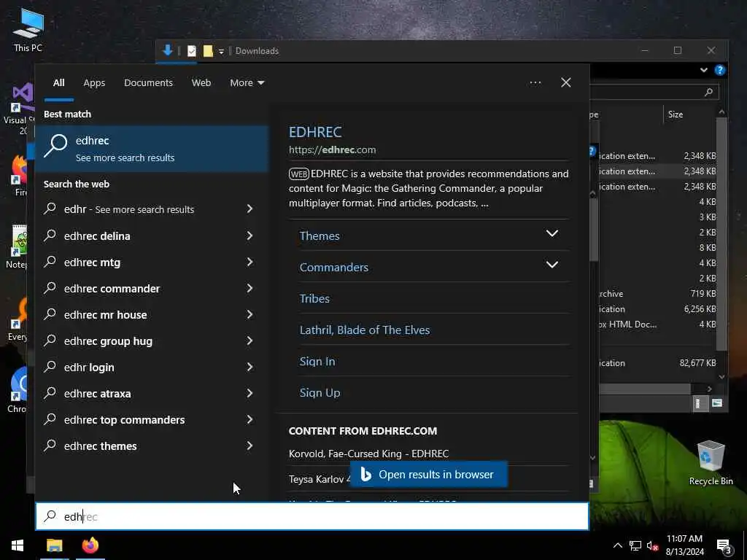Viewport: 747px width, 560px height.
Task: Expand the Themes section chevron
Action: (551, 233)
